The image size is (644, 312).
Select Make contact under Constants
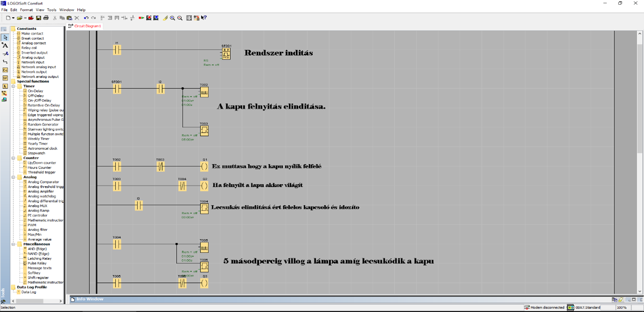[x=32, y=34]
